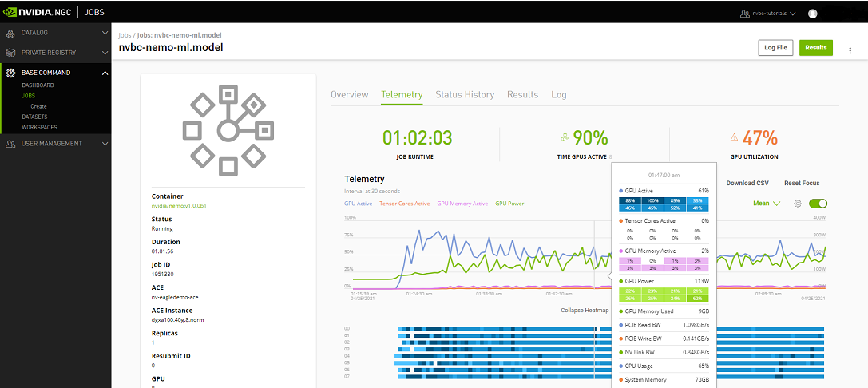Click CPU Usage tooltip row
Screen dimensions: 868x388
point(664,366)
